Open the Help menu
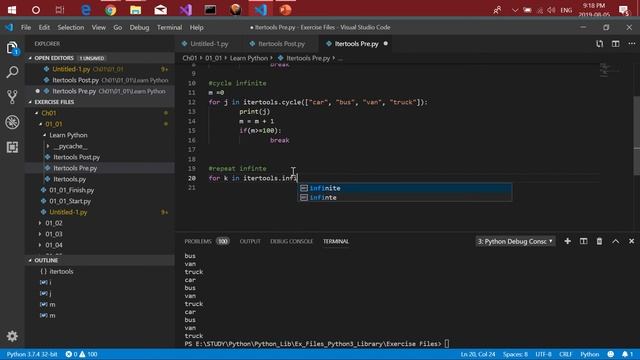 pyautogui.click(x=196, y=27)
